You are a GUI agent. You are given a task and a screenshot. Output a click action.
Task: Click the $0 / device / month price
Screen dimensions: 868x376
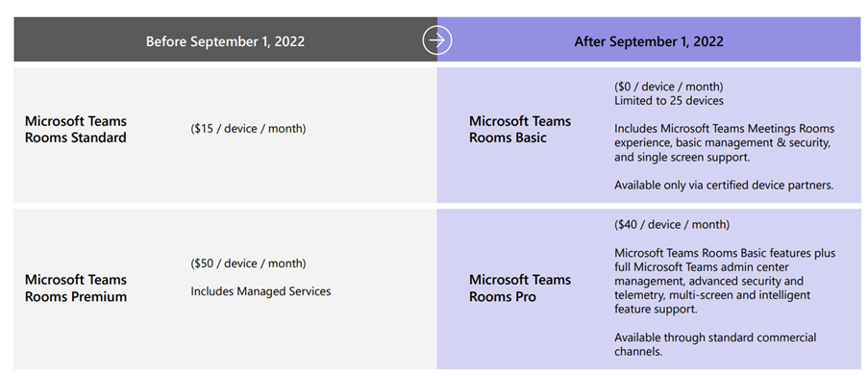pos(669,87)
